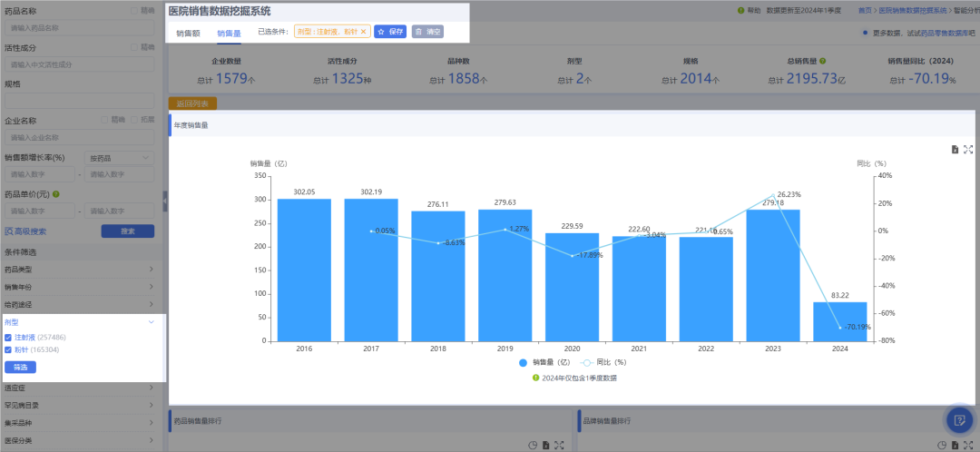Image resolution: width=980 pixels, height=452 pixels.
Task: Toggle 同比 line legend marker
Action: click(x=586, y=363)
